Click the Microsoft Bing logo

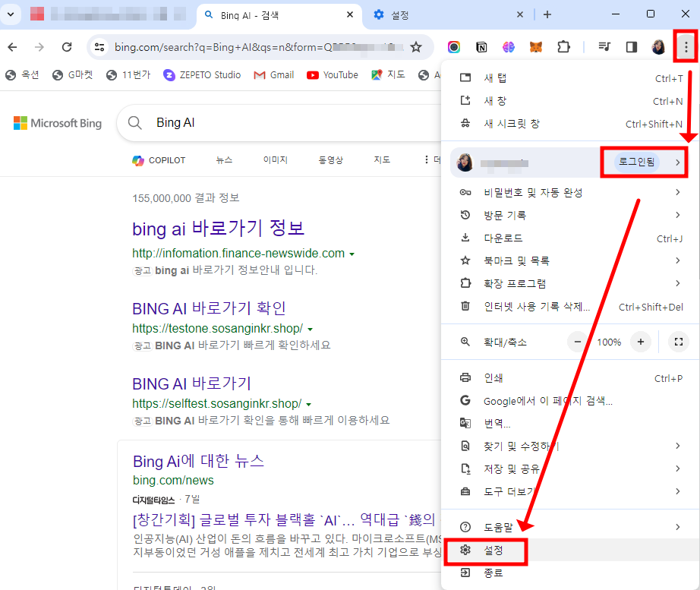pyautogui.click(x=58, y=123)
